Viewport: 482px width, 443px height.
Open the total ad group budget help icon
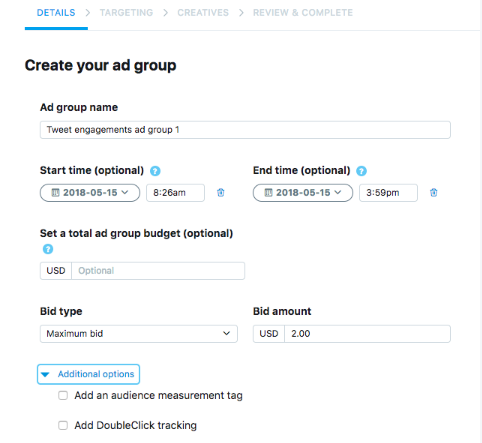pyautogui.click(x=48, y=249)
